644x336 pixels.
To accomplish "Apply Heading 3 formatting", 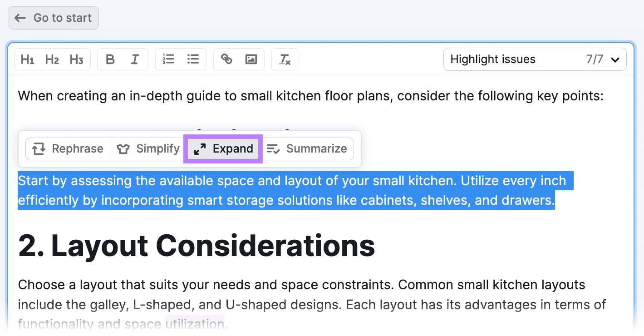I will pyautogui.click(x=76, y=59).
